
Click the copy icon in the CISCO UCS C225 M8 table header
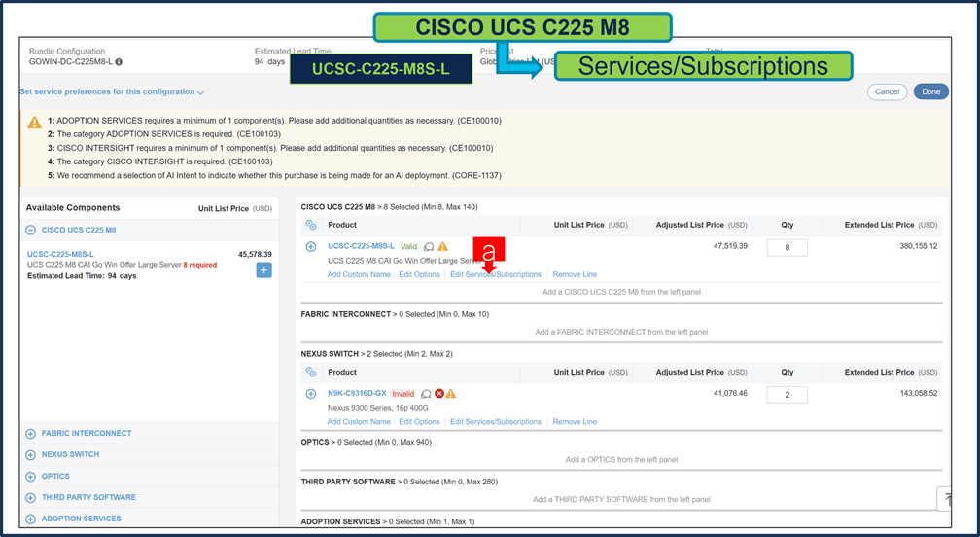coord(311,225)
